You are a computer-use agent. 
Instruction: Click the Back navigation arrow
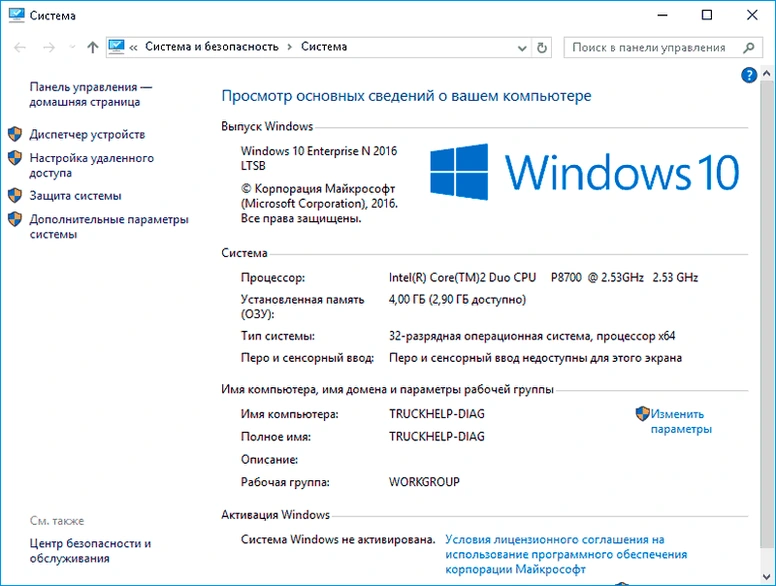[x=20, y=48]
